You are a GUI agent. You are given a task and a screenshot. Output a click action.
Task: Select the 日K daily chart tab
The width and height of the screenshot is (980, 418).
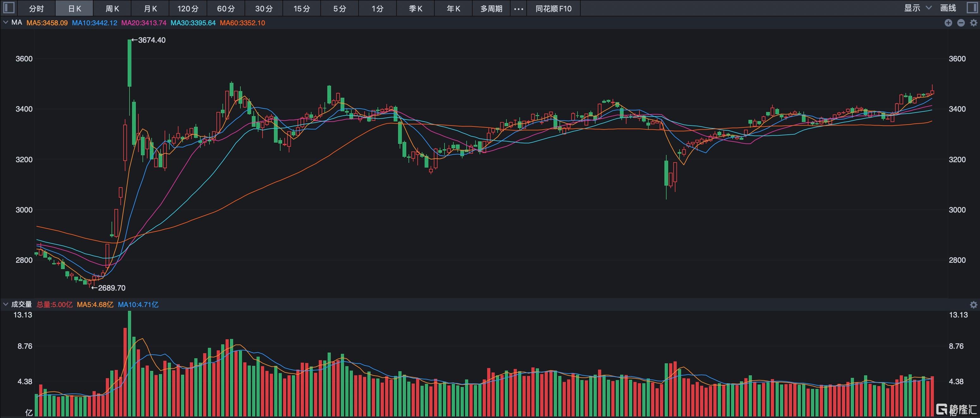coord(74,8)
